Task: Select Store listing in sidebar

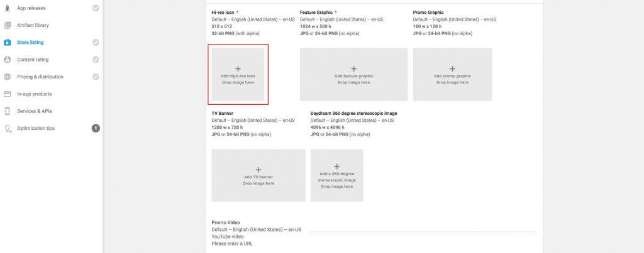Action: pos(30,43)
